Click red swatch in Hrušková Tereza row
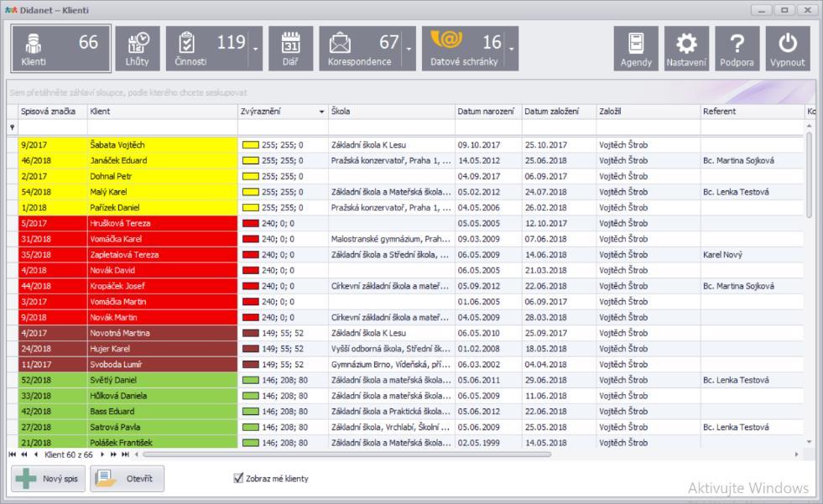 tap(250, 223)
